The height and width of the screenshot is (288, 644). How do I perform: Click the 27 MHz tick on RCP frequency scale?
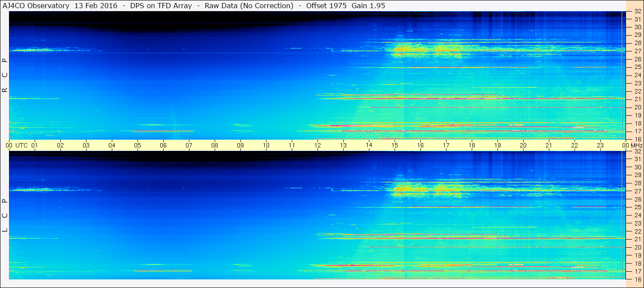tap(637, 51)
